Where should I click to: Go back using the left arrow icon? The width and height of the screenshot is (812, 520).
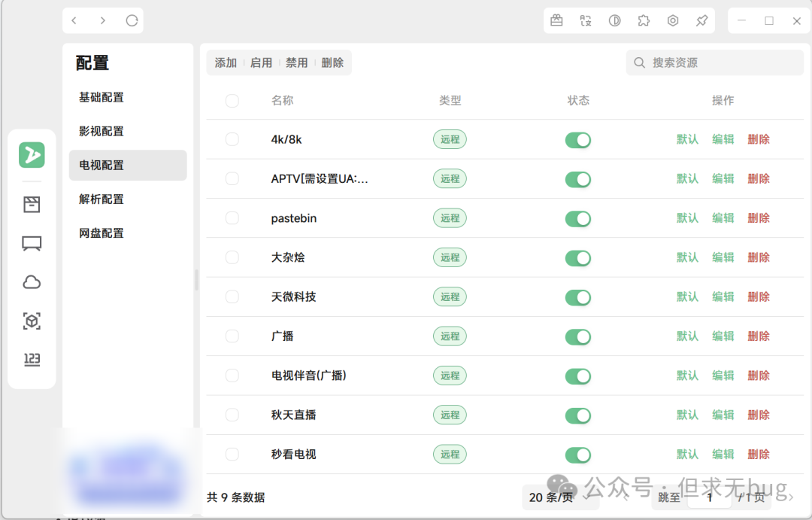pyautogui.click(x=74, y=21)
